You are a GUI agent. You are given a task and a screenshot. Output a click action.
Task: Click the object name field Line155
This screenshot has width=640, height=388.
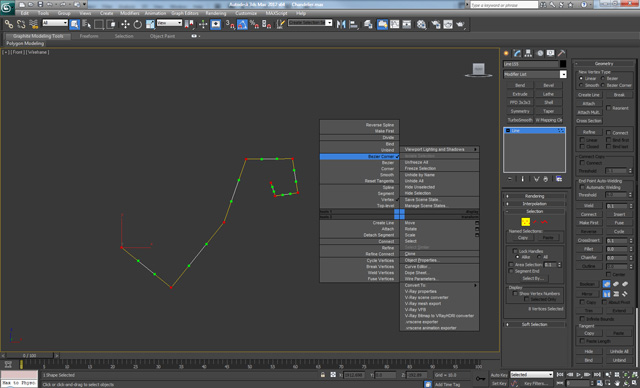click(x=531, y=64)
